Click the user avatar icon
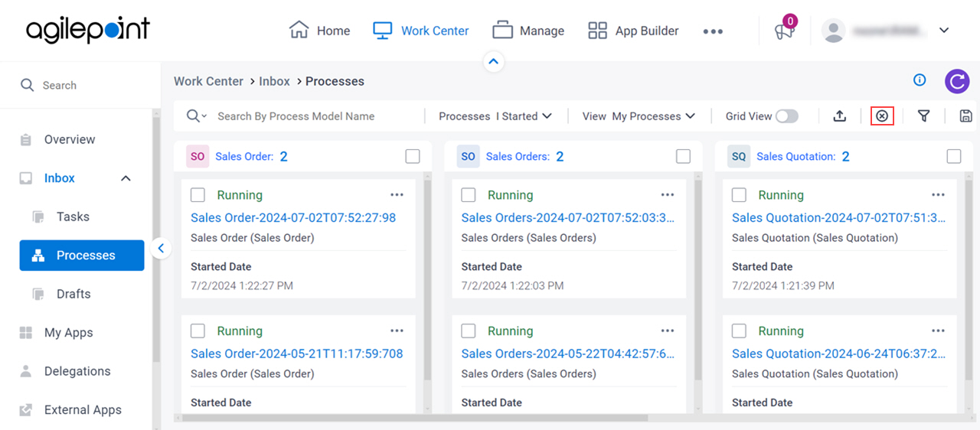The height and width of the screenshot is (430, 980). click(833, 31)
